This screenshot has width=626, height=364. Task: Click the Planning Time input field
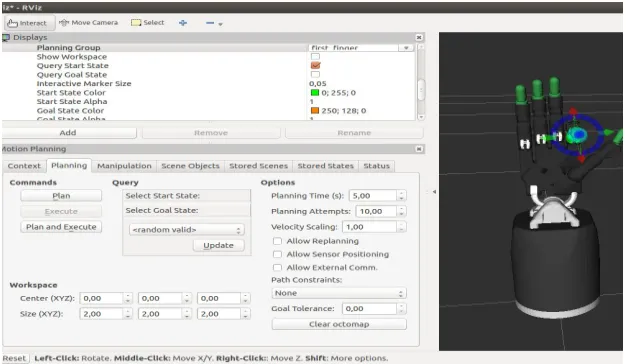[x=373, y=196]
